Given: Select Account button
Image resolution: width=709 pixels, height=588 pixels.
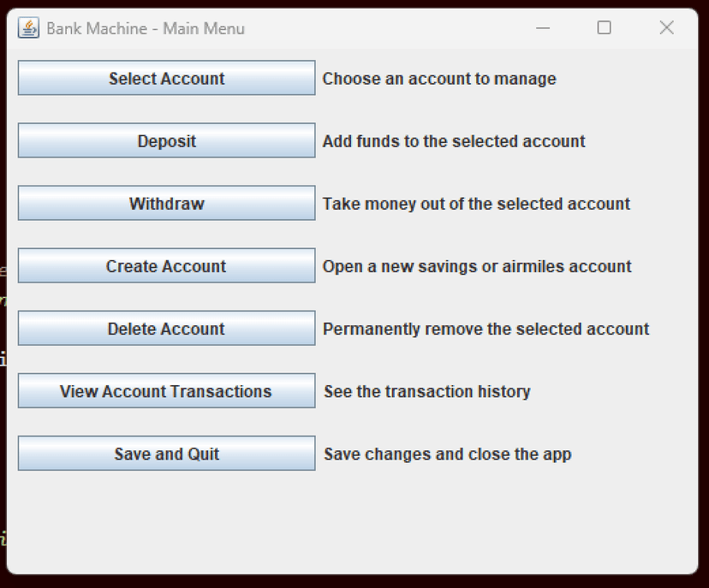Looking at the screenshot, I should tap(166, 78).
